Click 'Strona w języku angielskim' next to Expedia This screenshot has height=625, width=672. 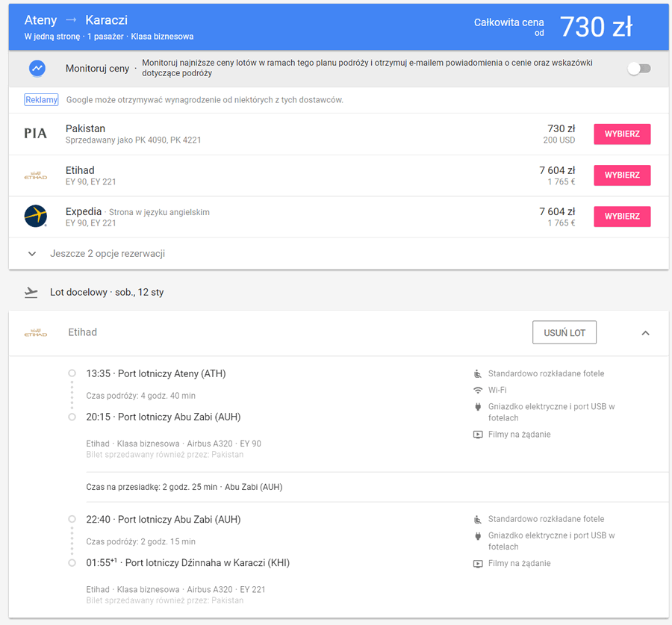click(x=159, y=212)
